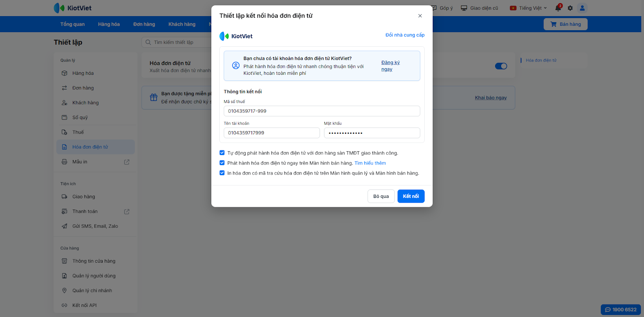Click the Khách hàng person icon in sidebar

(x=64, y=103)
